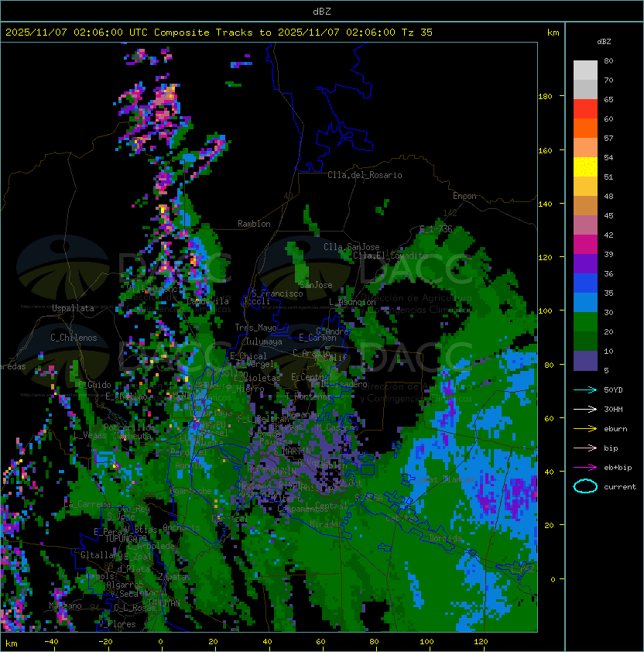Click the Composite Tracks timestamp header

point(219,33)
